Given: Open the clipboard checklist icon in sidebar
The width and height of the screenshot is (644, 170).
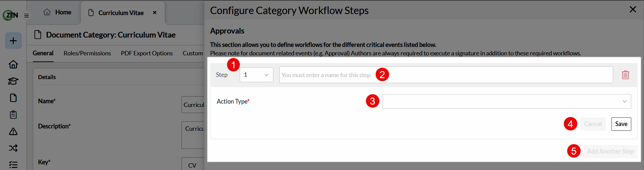Looking at the screenshot, I should pyautogui.click(x=13, y=115).
